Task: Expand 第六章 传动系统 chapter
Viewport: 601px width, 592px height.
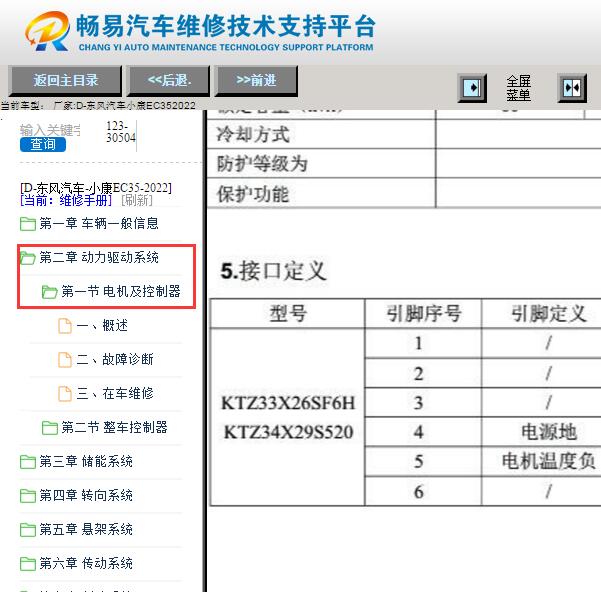Action: (x=86, y=563)
